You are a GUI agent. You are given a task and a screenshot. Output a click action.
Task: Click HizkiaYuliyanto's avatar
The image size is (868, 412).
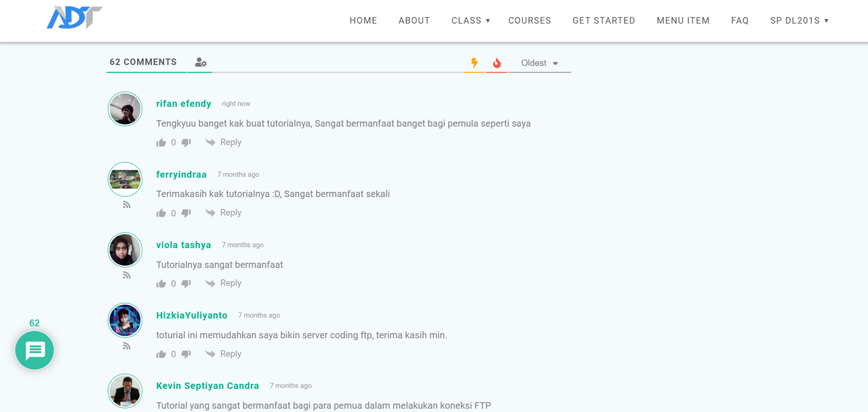point(125,321)
